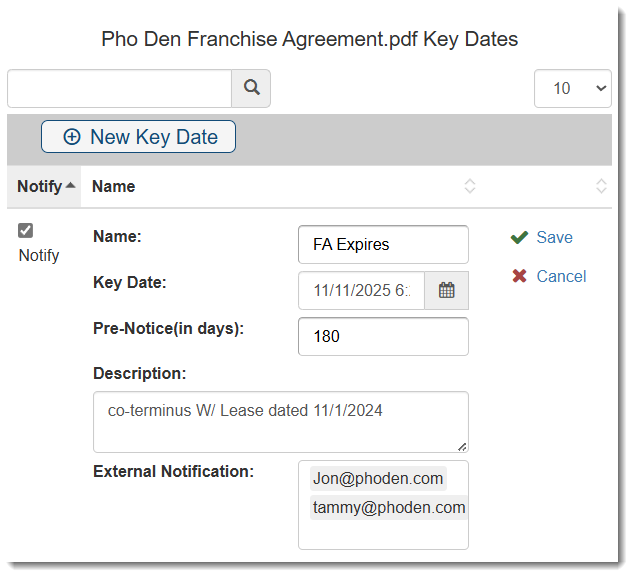Viewport: 633px width, 577px height.
Task: Click the plus icon on New Key Date
Action: pos(72,137)
